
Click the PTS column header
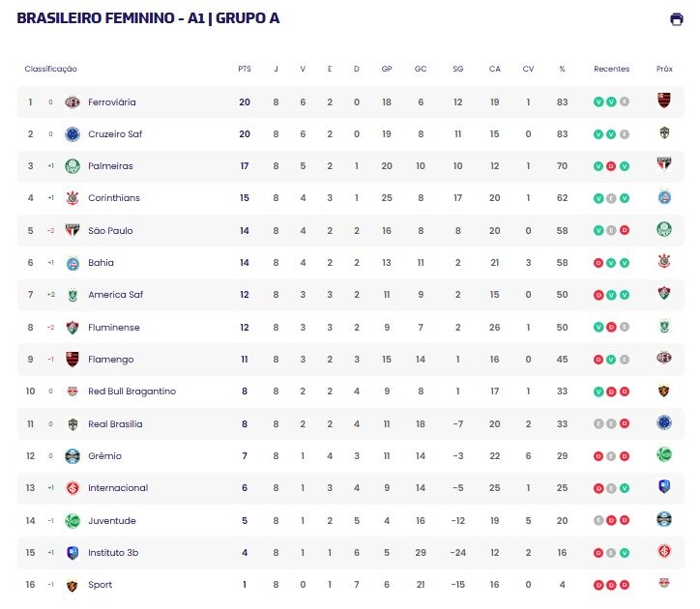(x=245, y=69)
